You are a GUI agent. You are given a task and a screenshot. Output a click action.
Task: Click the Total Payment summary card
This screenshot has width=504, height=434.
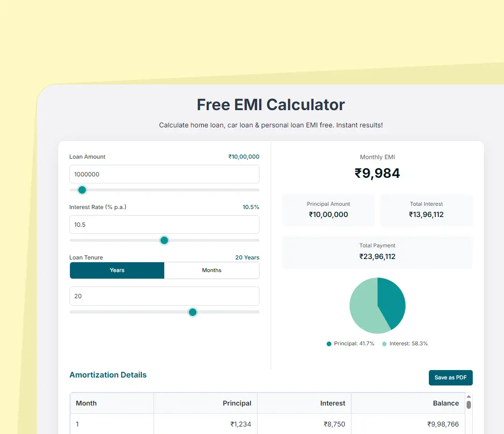(377, 252)
